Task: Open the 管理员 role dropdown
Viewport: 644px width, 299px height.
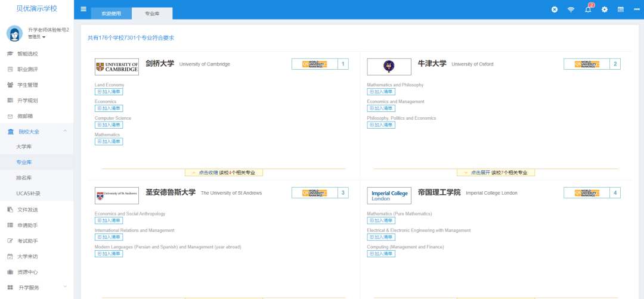Action: [36, 37]
